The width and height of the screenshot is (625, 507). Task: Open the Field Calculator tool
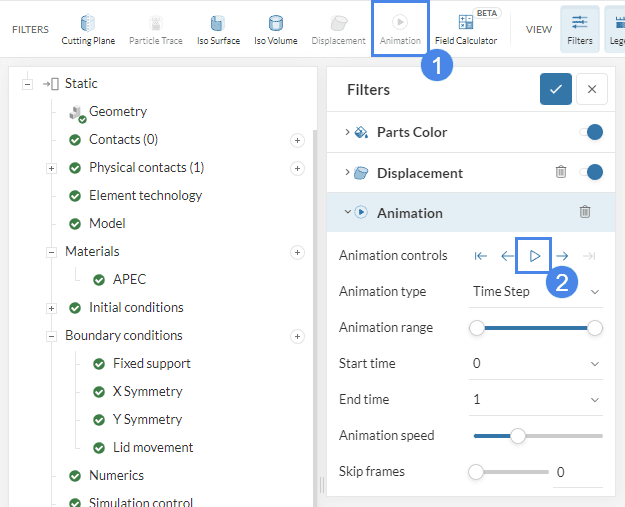point(465,28)
